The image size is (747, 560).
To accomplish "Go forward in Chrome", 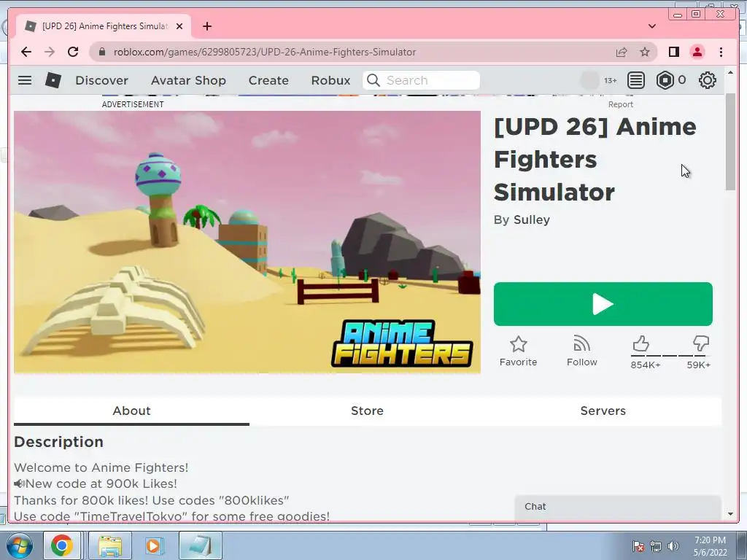I will click(50, 52).
